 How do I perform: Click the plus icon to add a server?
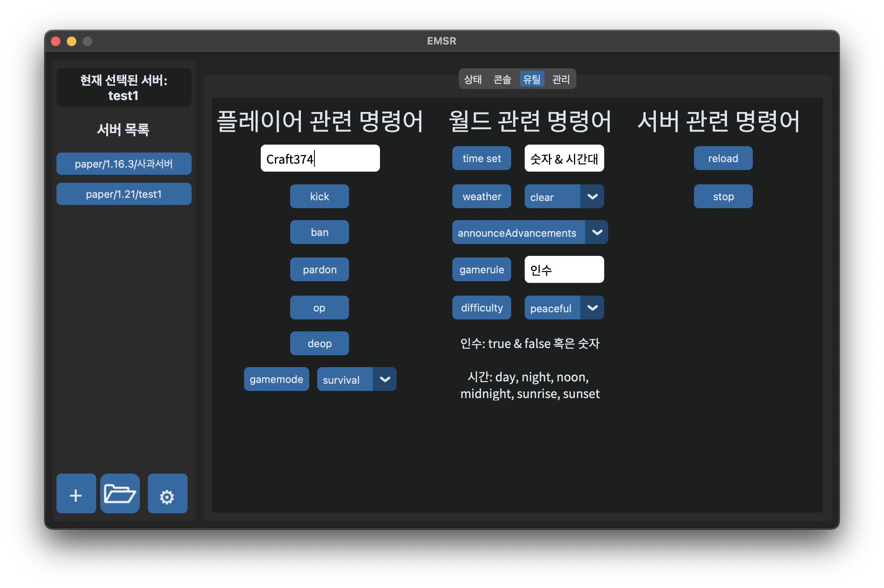point(76,493)
